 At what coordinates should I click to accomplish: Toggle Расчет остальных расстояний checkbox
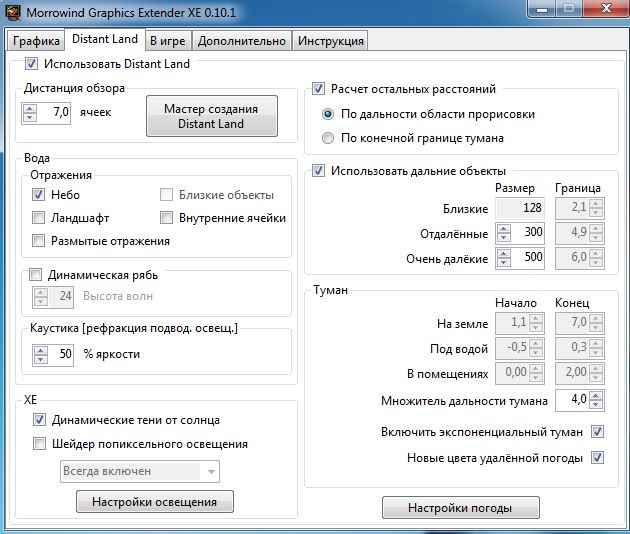coord(318,89)
